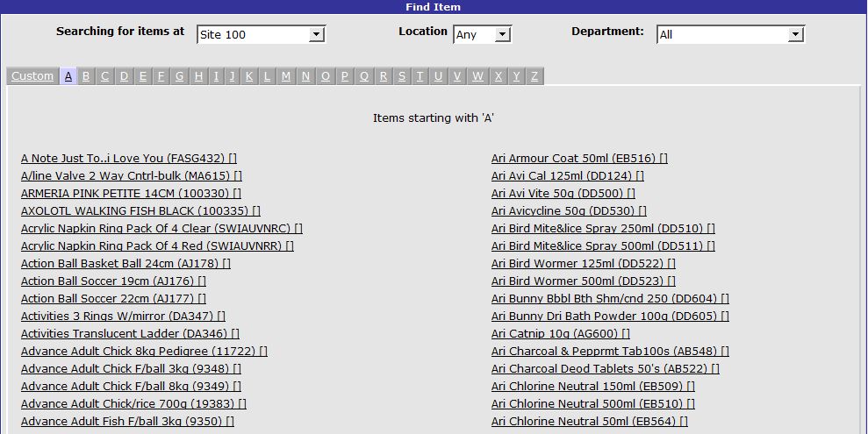868x434 pixels.
Task: Open Advance Adult Fish F/ball 3kg item
Action: click(x=127, y=421)
